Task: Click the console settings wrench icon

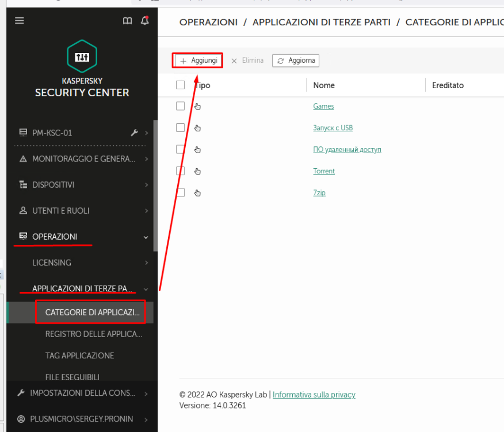Action: pos(21,393)
